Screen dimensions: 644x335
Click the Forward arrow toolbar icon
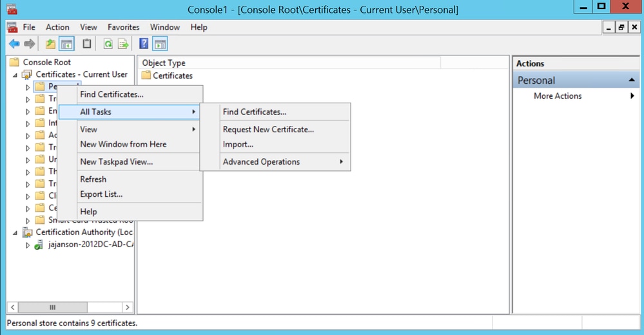[x=29, y=44]
